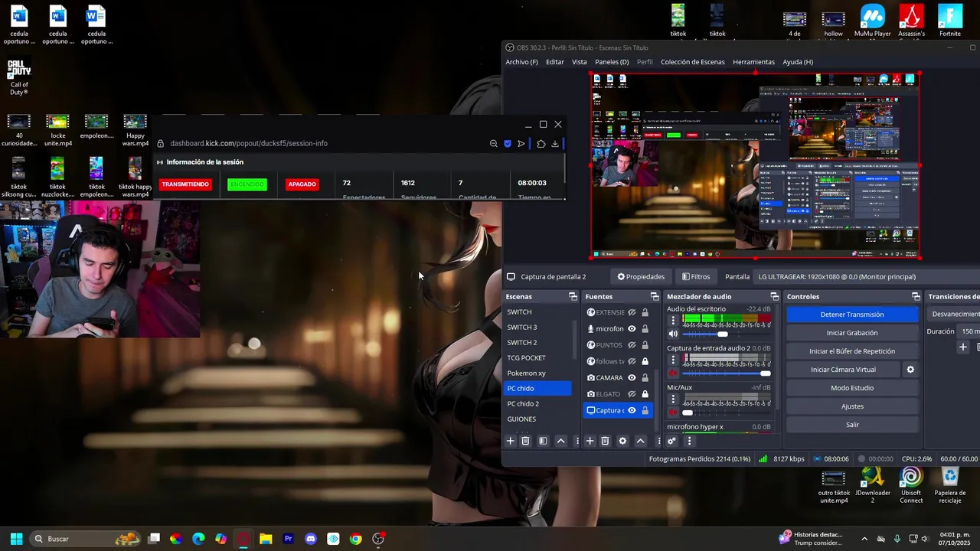Adjust Captura de entrada audio 2 volume
Viewport: 980px width, 551px height.
[727, 373]
